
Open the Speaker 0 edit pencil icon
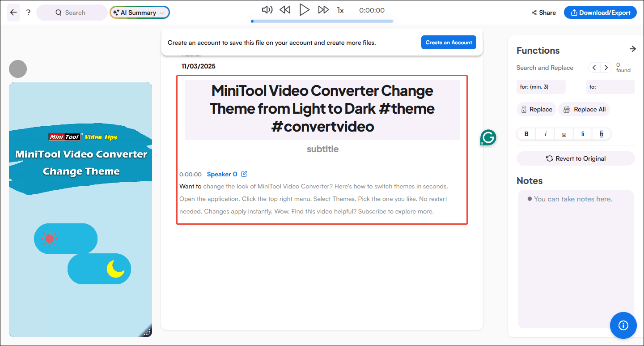[244, 174]
